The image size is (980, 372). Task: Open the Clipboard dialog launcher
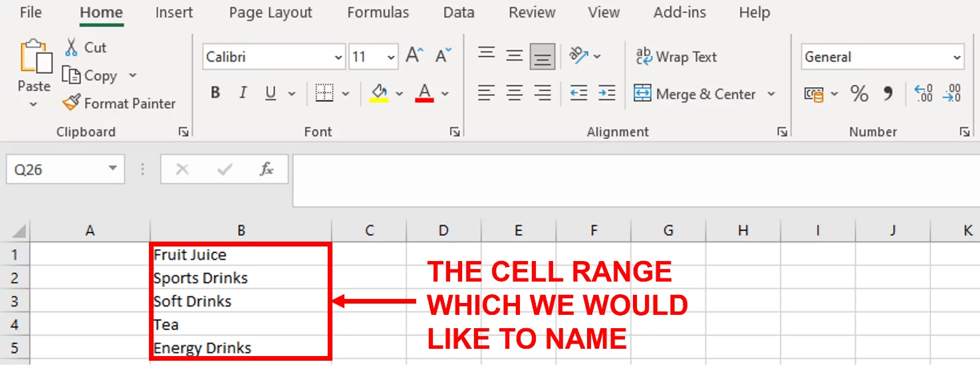coord(184,132)
